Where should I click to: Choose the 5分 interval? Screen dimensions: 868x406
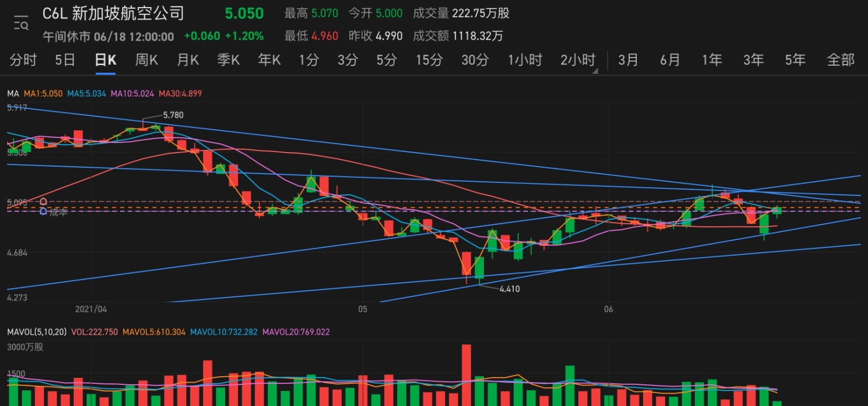(387, 60)
